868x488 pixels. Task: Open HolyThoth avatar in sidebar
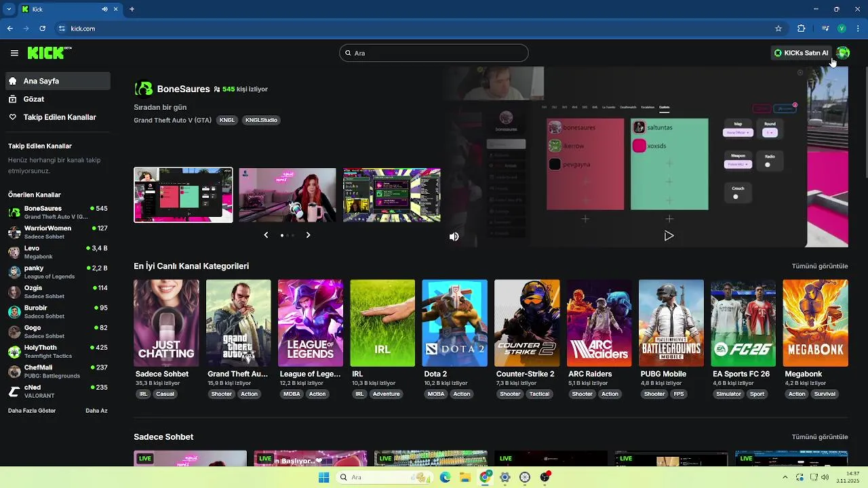click(14, 352)
